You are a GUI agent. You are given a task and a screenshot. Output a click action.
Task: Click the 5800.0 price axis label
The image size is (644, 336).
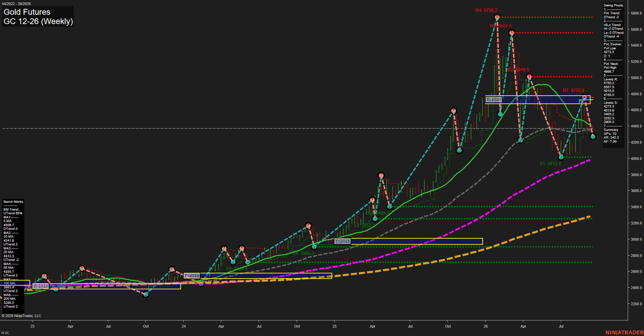636,13
